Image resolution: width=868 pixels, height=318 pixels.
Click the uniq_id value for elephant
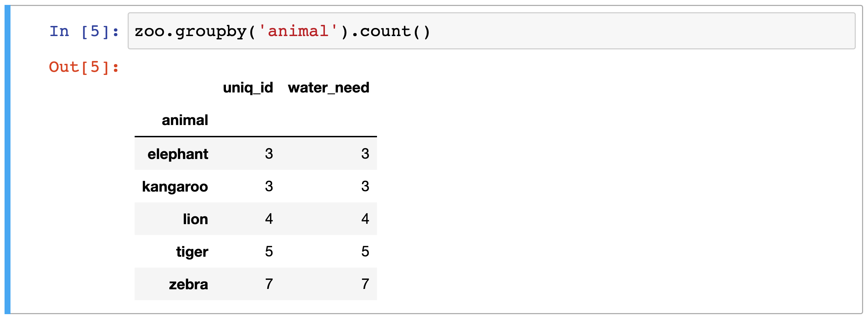[269, 154]
